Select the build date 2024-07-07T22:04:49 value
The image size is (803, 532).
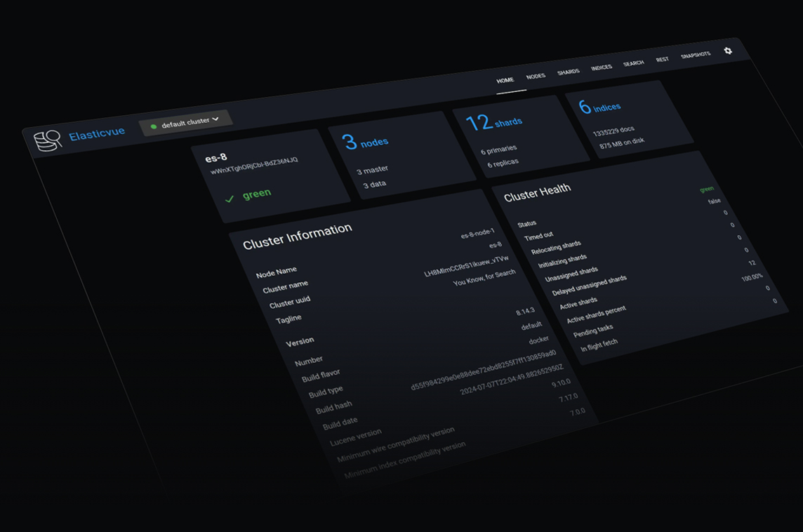pos(511,380)
